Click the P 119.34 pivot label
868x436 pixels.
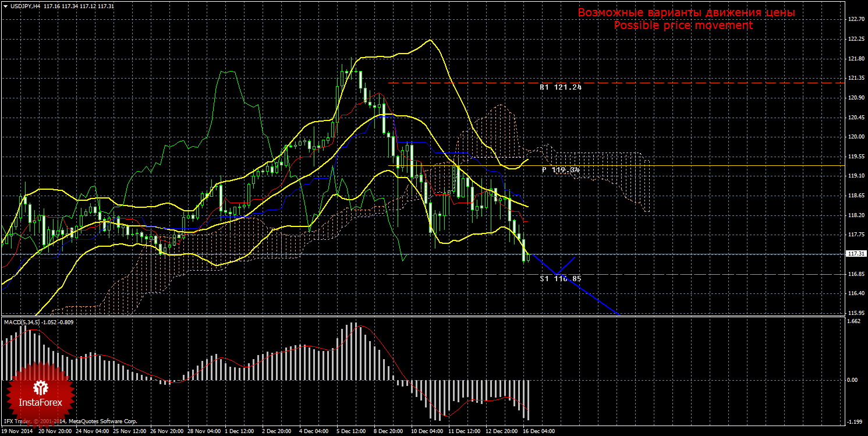click(561, 169)
